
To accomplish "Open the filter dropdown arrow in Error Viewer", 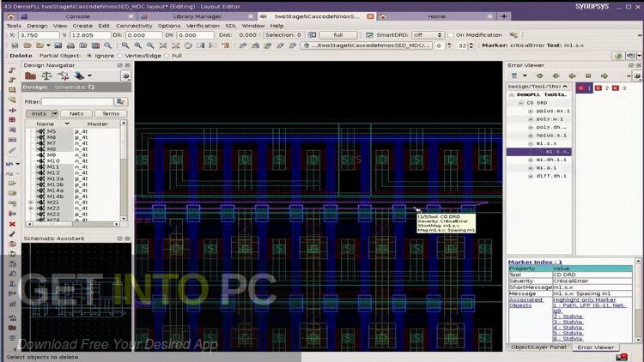I will click(525, 76).
